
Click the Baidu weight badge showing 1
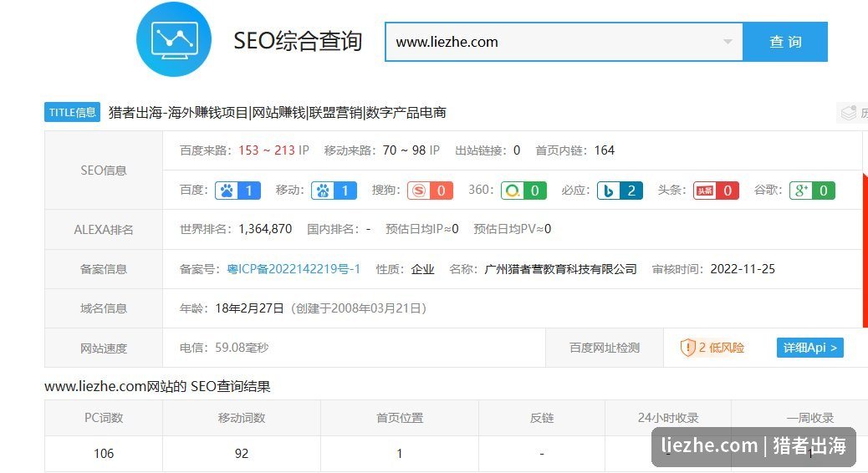237,191
